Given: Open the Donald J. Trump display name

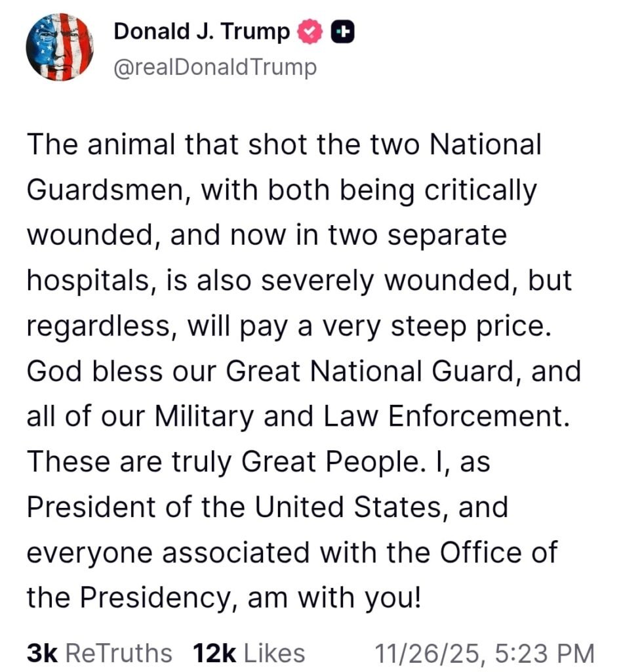Looking at the screenshot, I should click(202, 32).
